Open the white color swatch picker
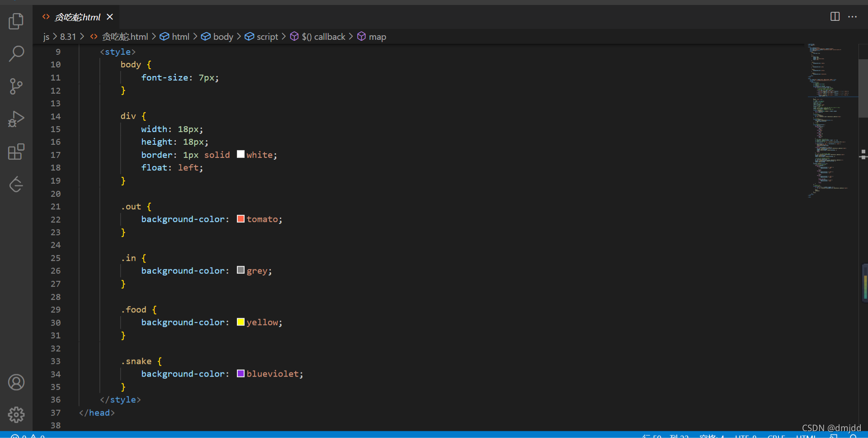868x438 pixels. tap(241, 154)
